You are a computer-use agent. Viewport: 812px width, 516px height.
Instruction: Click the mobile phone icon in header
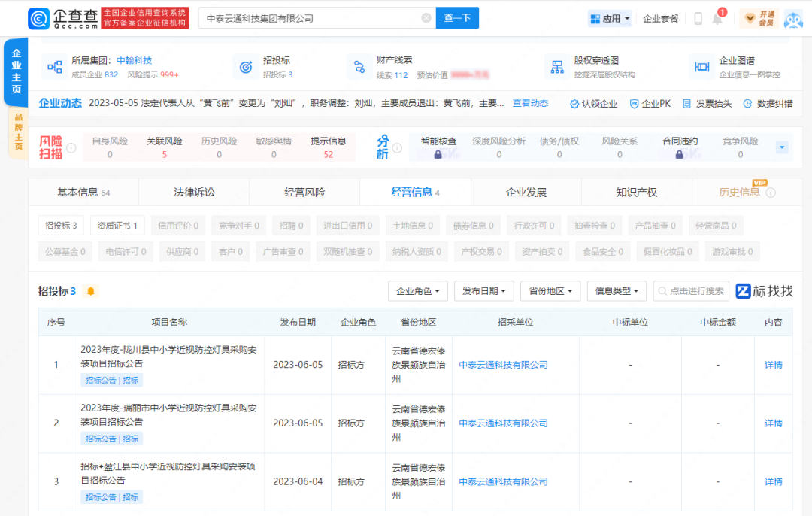(x=698, y=19)
